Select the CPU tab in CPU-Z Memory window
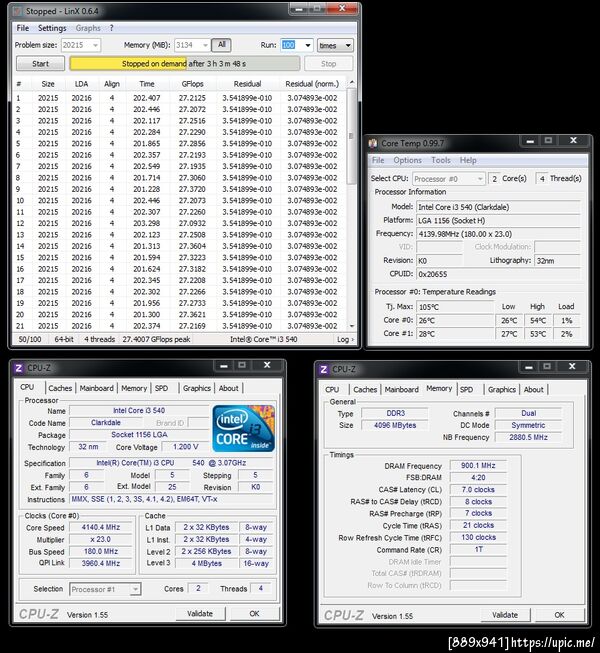 point(332,389)
